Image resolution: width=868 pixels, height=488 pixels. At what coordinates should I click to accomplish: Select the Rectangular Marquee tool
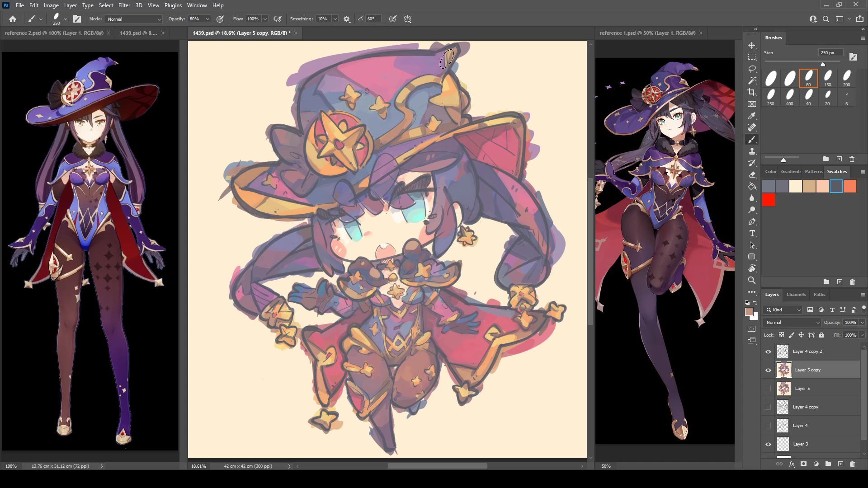click(752, 57)
